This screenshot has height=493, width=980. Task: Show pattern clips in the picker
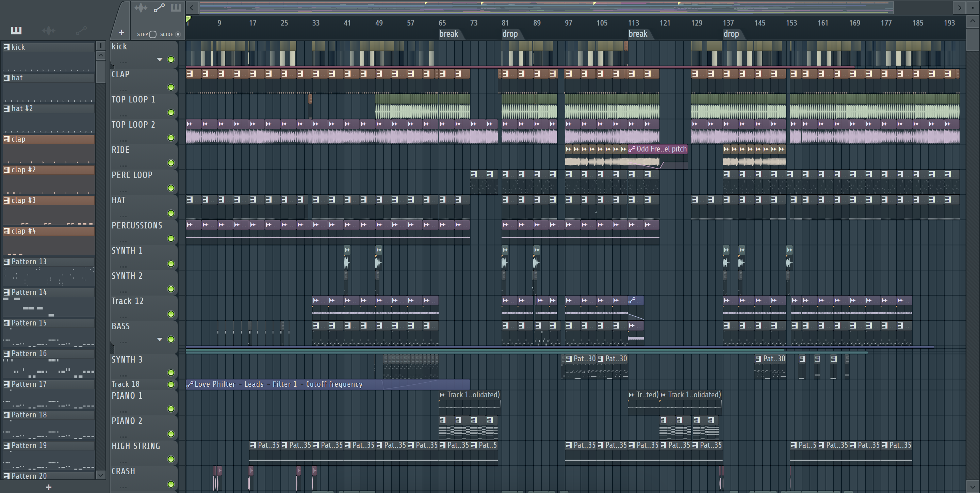pyautogui.click(x=16, y=30)
